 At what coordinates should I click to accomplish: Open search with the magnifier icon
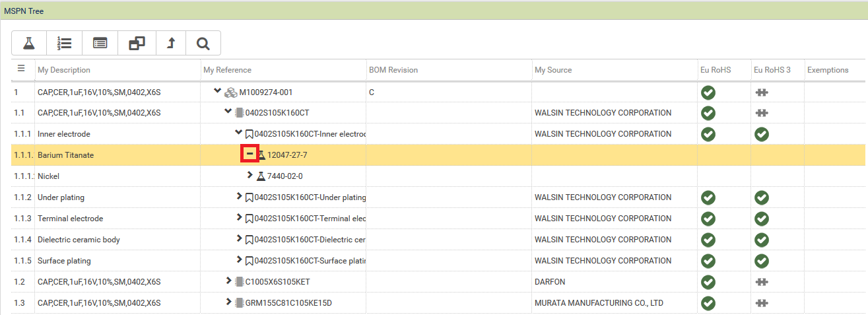[203, 44]
